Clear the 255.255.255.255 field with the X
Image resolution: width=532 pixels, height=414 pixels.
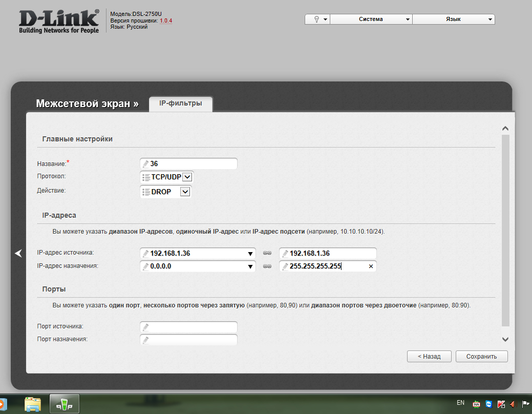pos(371,266)
